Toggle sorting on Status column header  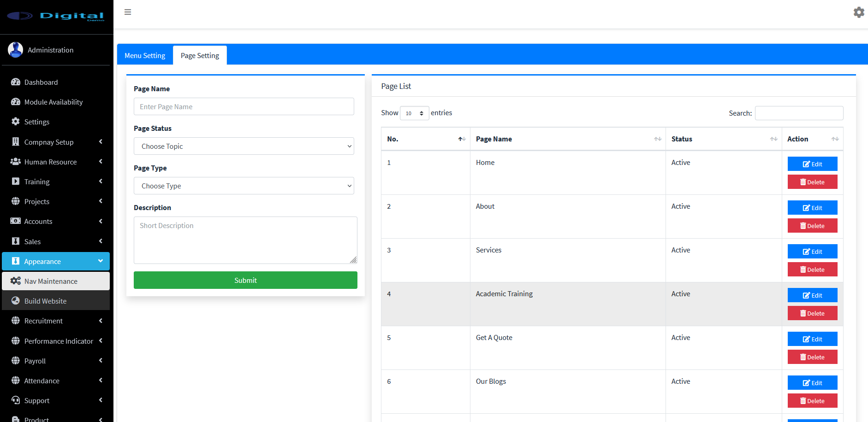click(x=723, y=139)
